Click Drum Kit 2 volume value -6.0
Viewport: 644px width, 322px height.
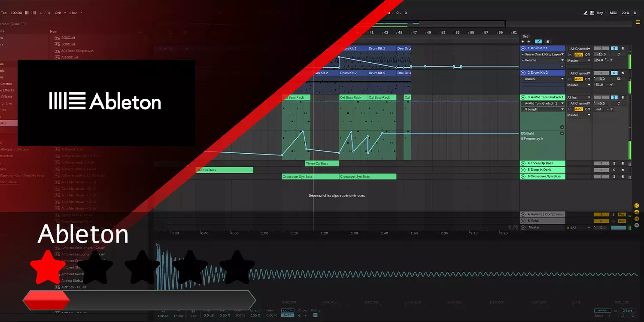601,79
